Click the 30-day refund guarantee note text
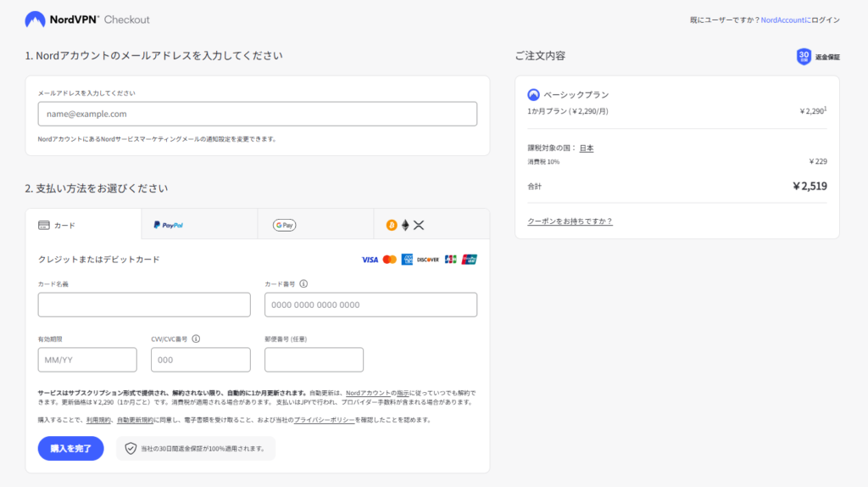Image resolution: width=868 pixels, height=487 pixels. click(203, 449)
